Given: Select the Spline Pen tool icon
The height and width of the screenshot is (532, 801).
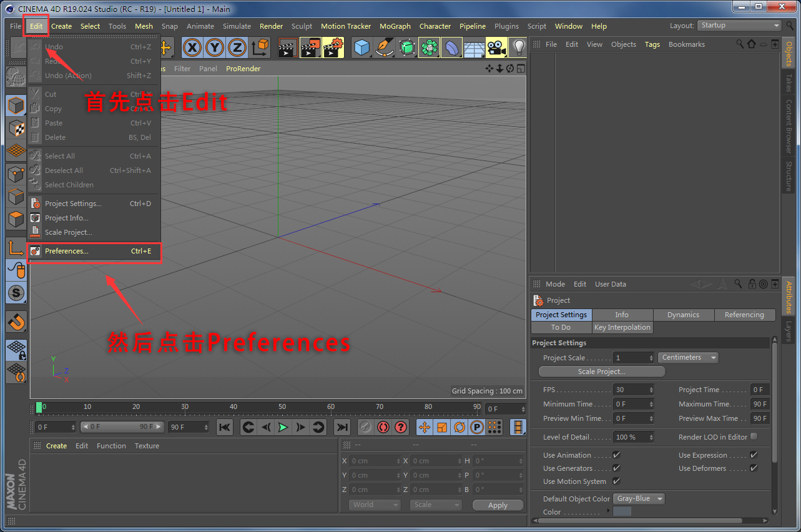Looking at the screenshot, I should (x=385, y=47).
